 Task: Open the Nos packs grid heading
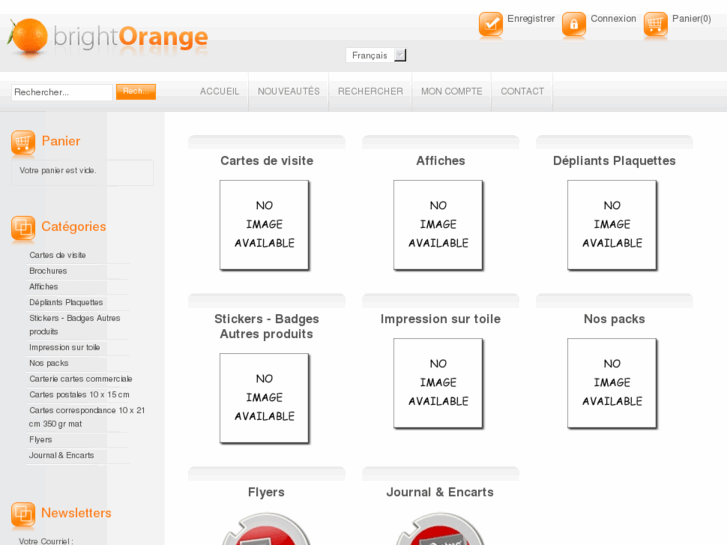[614, 319]
